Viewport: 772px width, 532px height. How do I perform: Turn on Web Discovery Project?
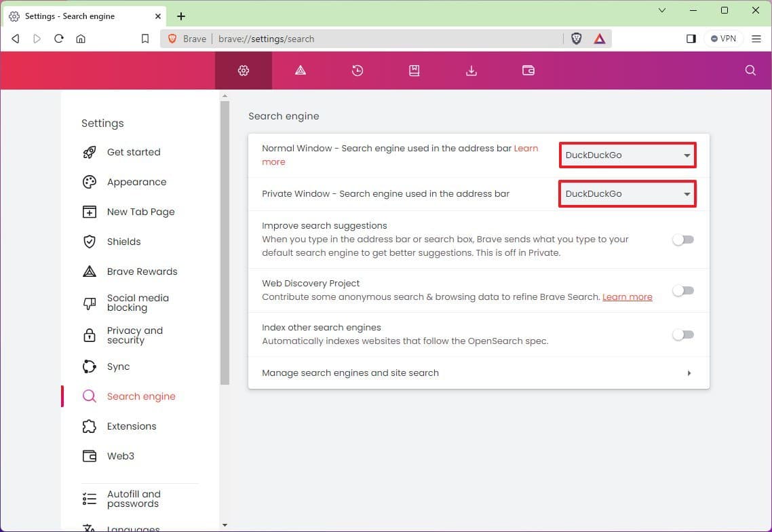683,290
